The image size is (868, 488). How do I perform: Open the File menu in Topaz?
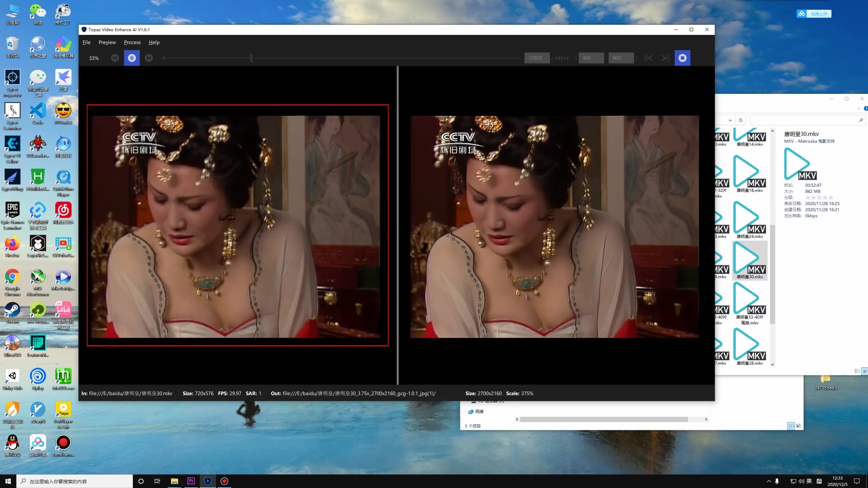pos(86,42)
